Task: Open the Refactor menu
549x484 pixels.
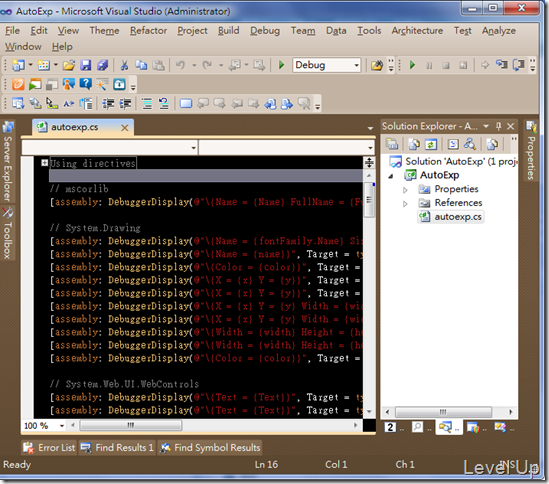Action: (x=148, y=31)
